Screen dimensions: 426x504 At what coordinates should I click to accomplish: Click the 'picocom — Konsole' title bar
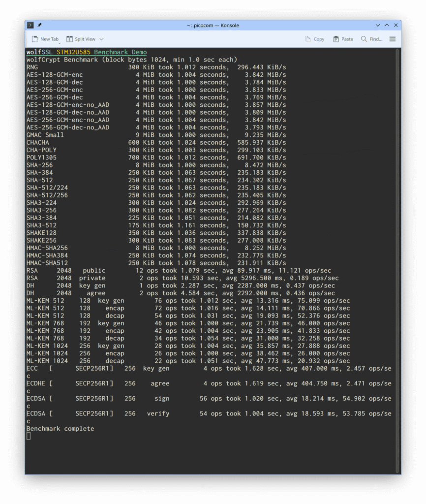(213, 25)
